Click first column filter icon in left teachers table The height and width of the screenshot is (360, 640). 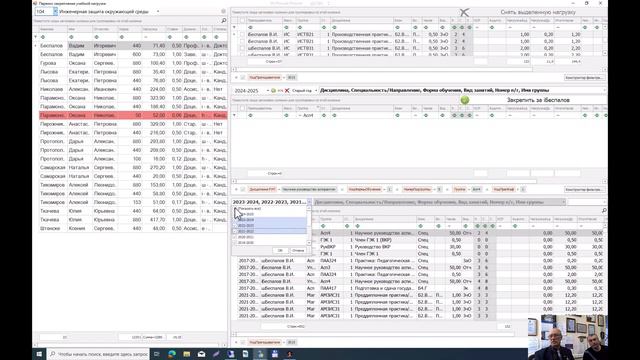[x=43, y=37]
